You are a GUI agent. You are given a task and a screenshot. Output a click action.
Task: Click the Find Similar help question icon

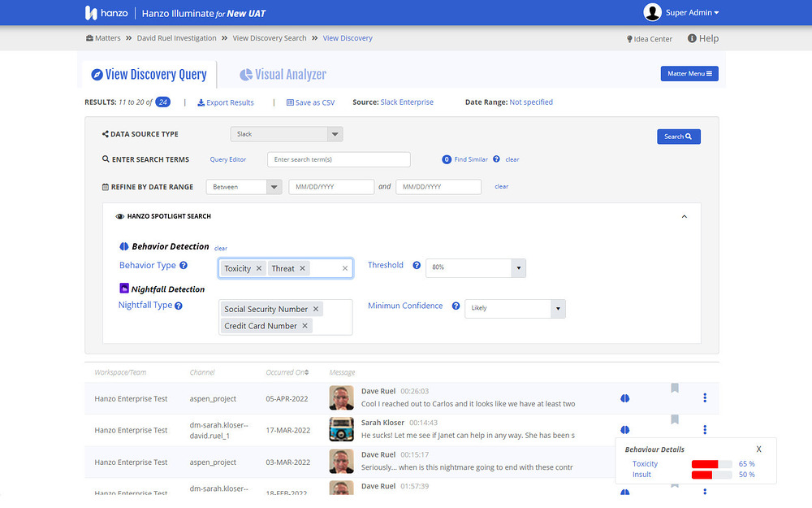(x=496, y=159)
